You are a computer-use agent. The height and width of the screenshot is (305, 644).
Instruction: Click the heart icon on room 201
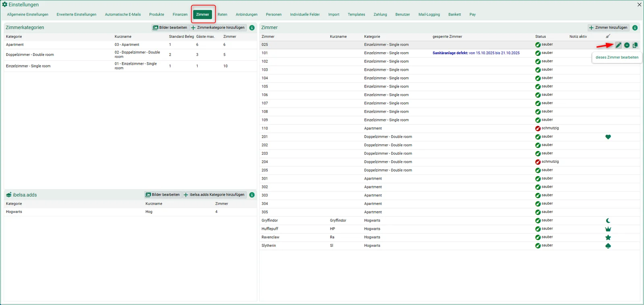click(608, 137)
